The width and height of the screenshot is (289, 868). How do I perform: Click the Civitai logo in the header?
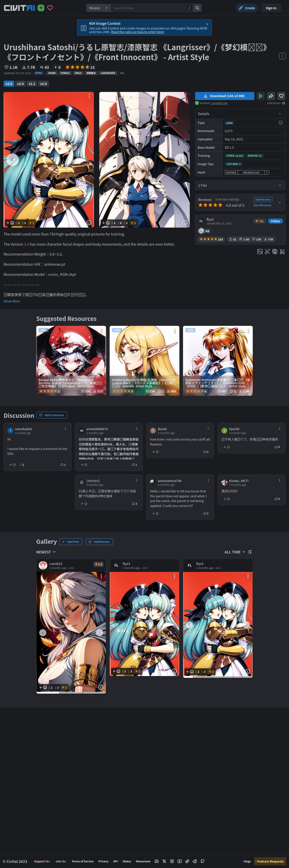[x=19, y=8]
